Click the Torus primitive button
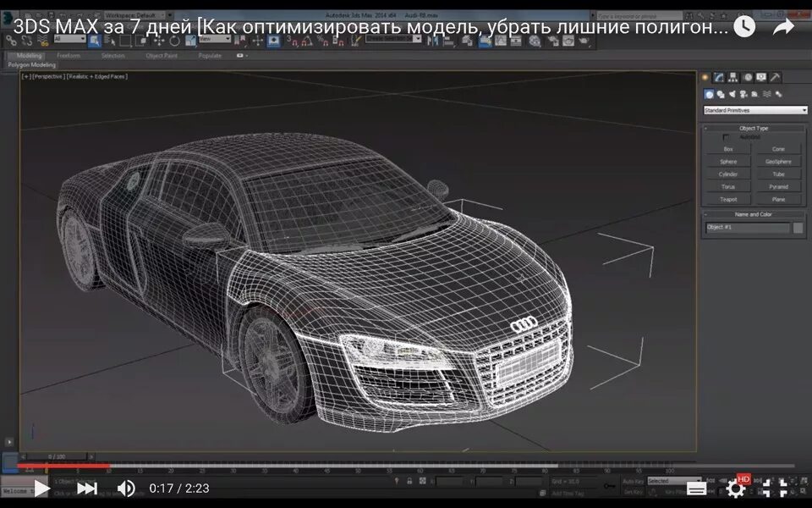The image size is (812, 508). click(x=728, y=186)
